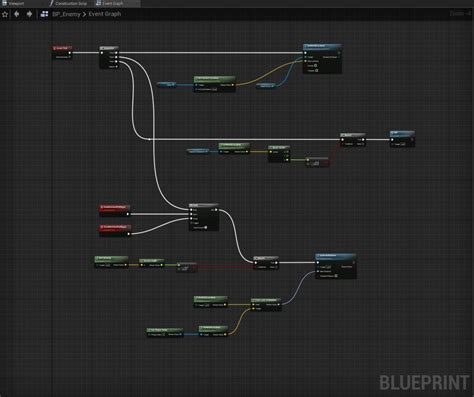Screen dimensions: 474x397
Task: Click the Sequence node execution input pin
Action: point(102,53)
